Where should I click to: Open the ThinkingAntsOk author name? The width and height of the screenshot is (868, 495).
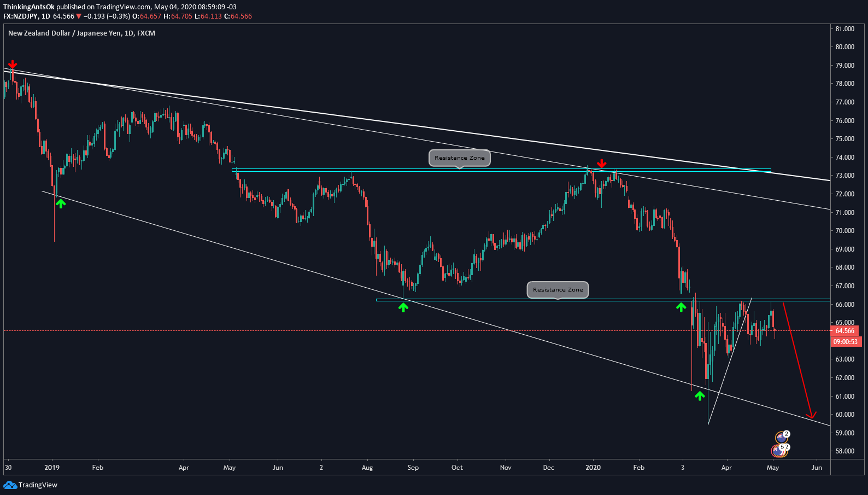tap(29, 7)
